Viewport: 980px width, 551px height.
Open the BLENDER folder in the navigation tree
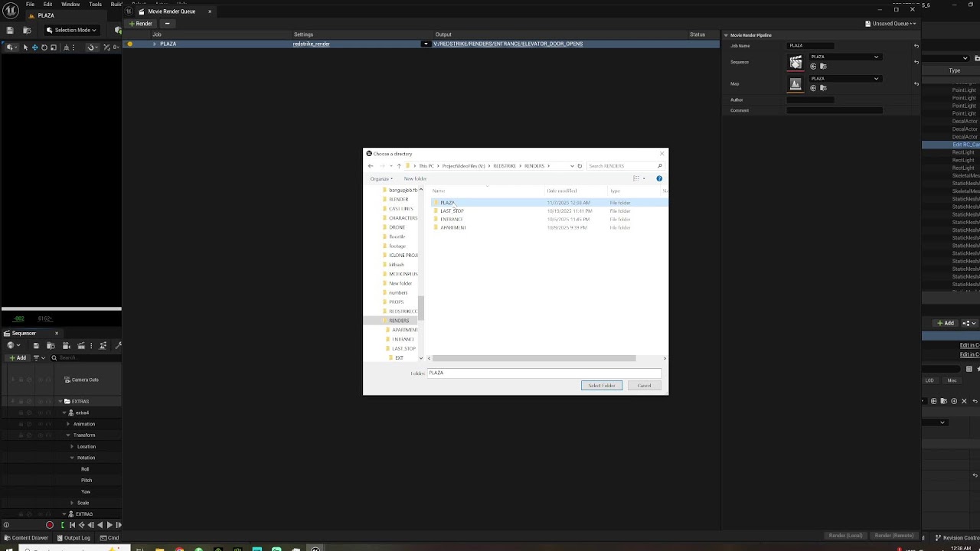[398, 199]
